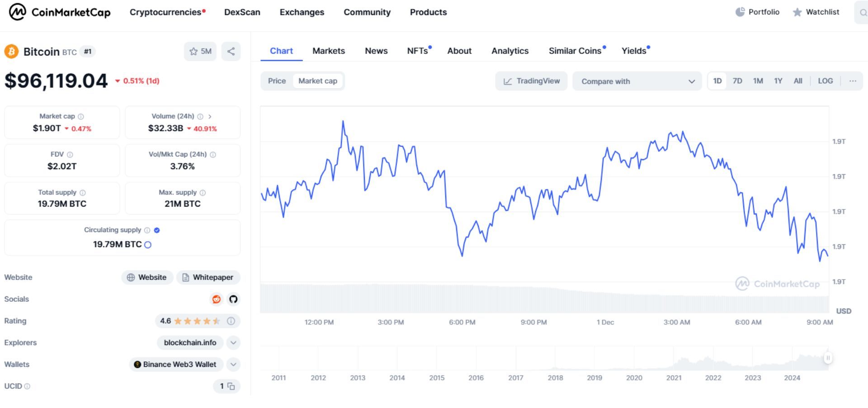Open the Compare with dropdown

pos(637,81)
